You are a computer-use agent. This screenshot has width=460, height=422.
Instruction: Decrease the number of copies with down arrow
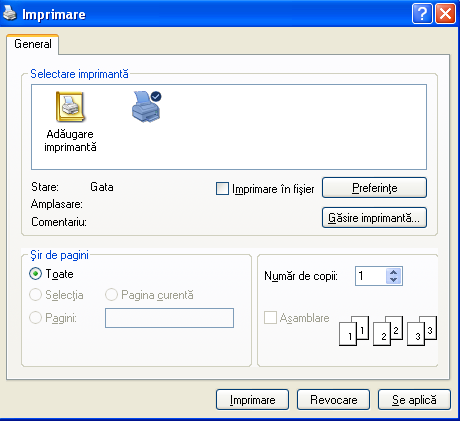(394, 280)
